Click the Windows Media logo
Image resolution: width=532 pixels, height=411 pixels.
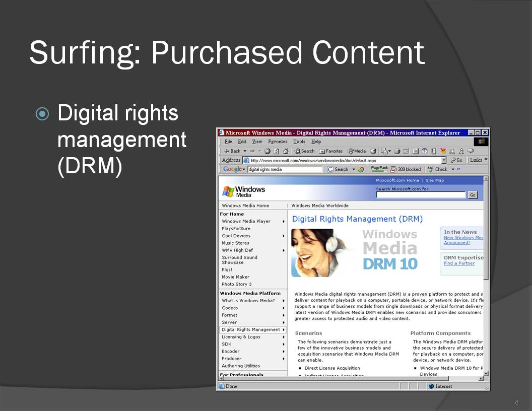244,191
